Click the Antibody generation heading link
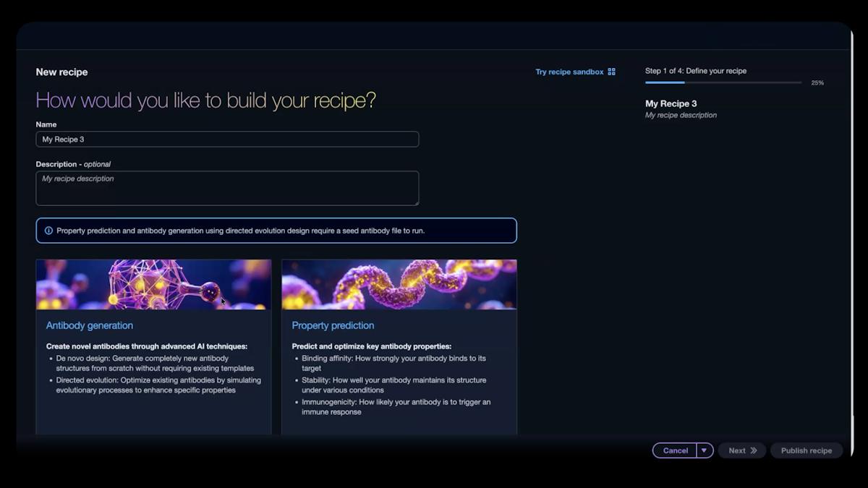 (x=89, y=325)
